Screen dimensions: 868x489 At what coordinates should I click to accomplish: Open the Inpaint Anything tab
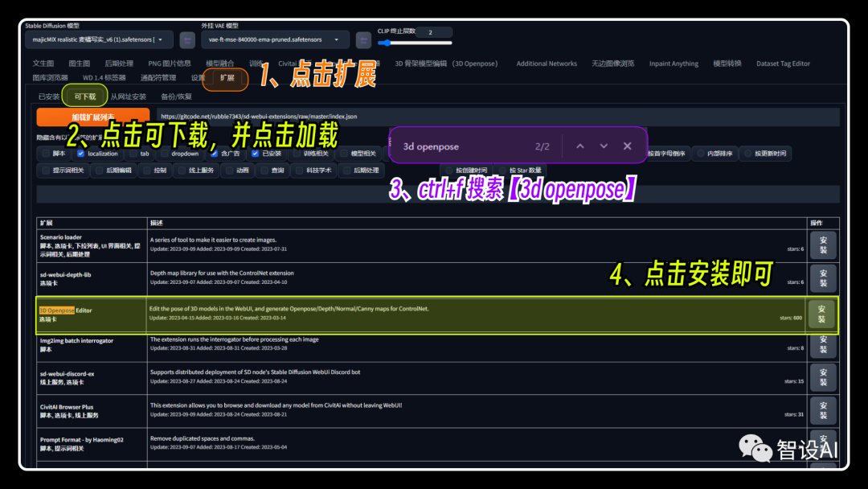(674, 64)
